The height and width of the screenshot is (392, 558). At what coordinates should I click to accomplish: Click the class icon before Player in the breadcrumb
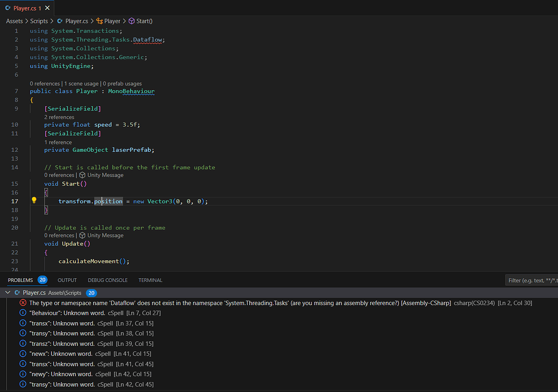[99, 21]
